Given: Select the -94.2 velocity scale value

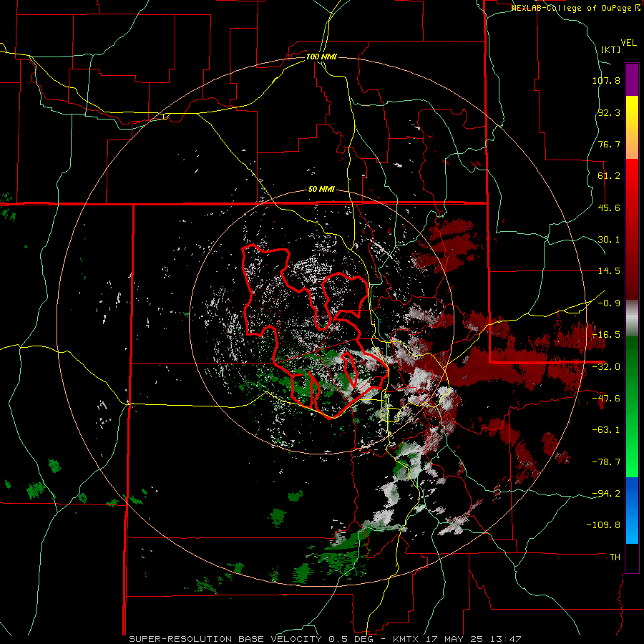Looking at the screenshot, I should 606,493.
